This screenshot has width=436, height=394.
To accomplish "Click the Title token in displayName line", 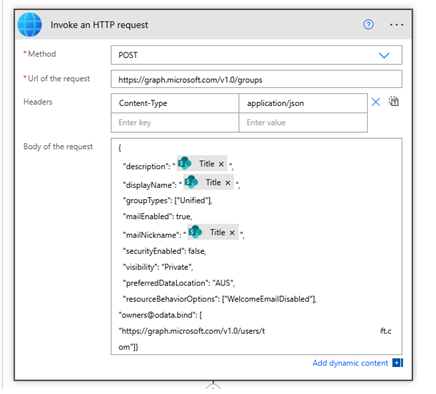I will tap(208, 182).
